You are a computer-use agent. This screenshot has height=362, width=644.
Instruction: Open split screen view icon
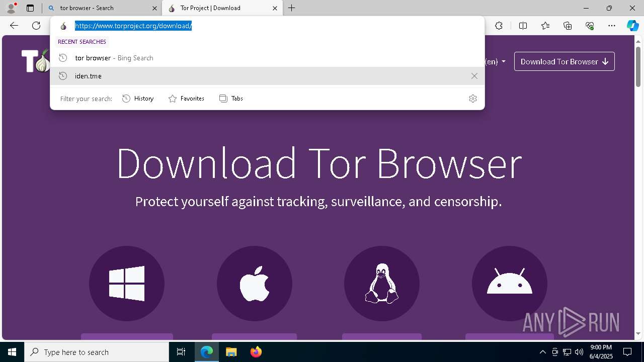523,26
